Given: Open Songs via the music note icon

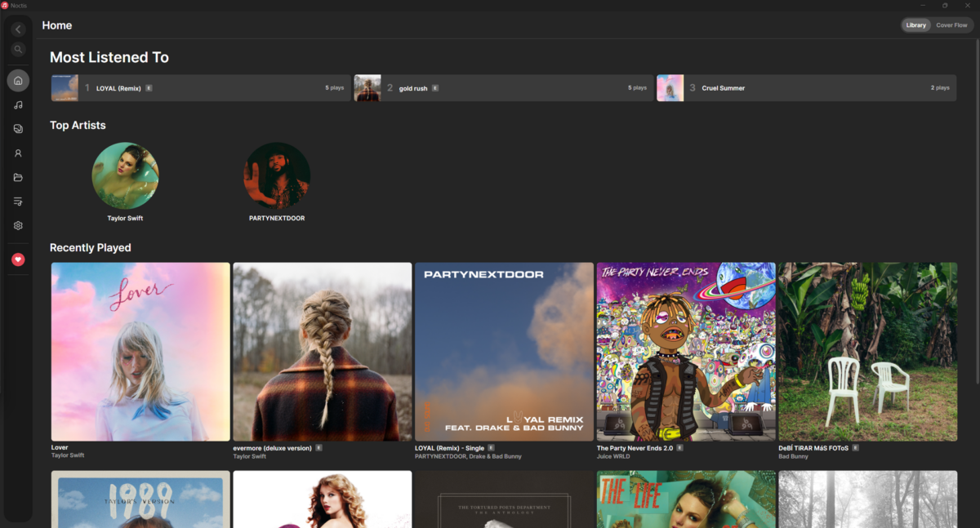Looking at the screenshot, I should click(18, 105).
